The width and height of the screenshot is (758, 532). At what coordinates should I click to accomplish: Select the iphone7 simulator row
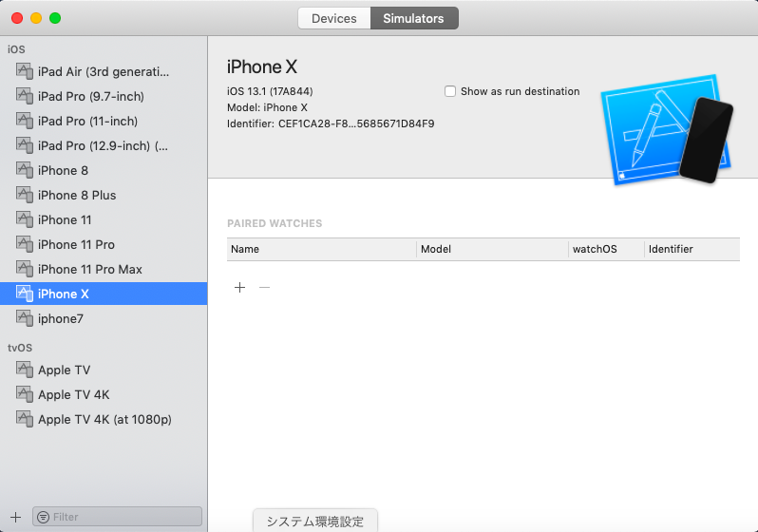pyautogui.click(x=104, y=318)
